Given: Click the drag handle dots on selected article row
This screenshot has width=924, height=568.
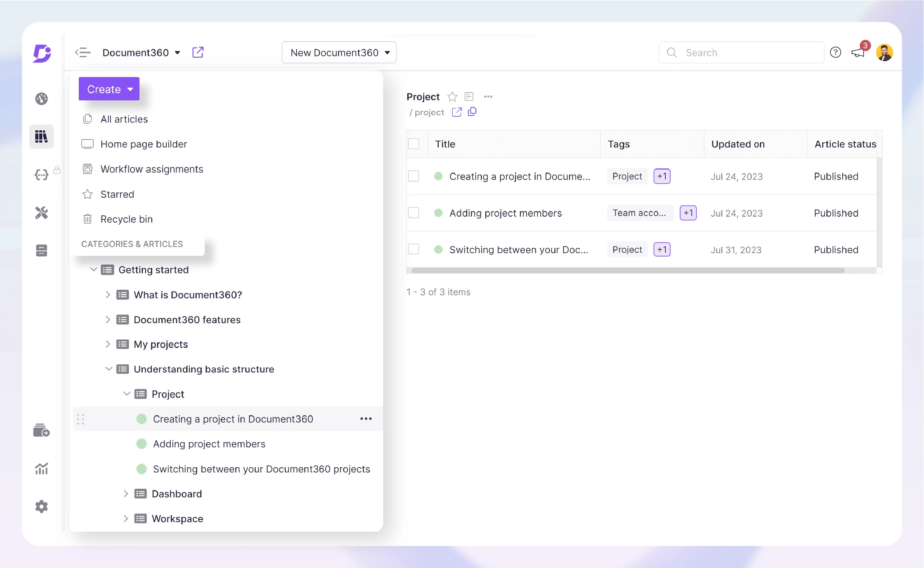Looking at the screenshot, I should tap(81, 419).
